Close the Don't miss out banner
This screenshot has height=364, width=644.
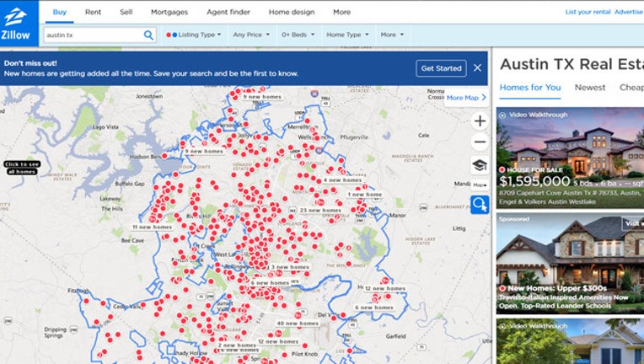(x=477, y=67)
